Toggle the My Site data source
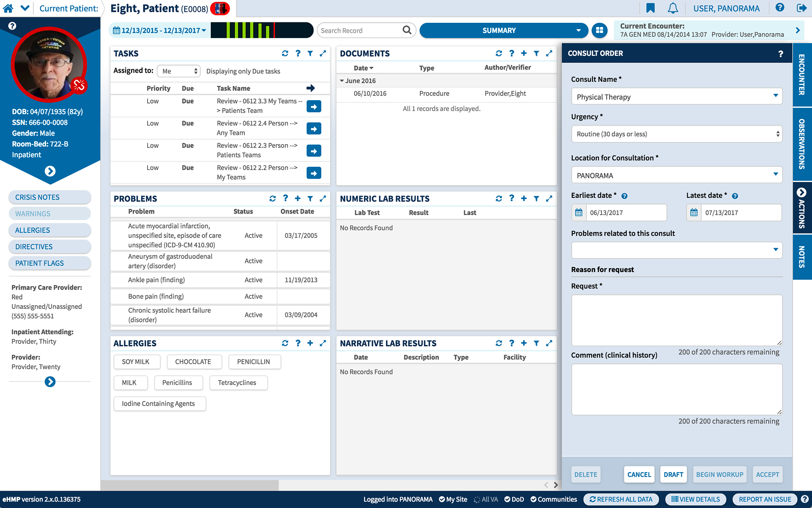 [x=453, y=499]
